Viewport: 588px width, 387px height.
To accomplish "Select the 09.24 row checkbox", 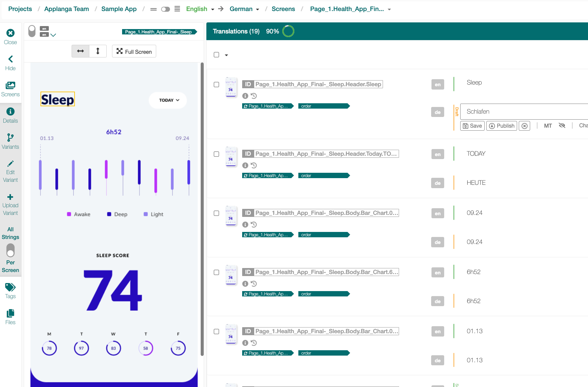I will 216,213.
